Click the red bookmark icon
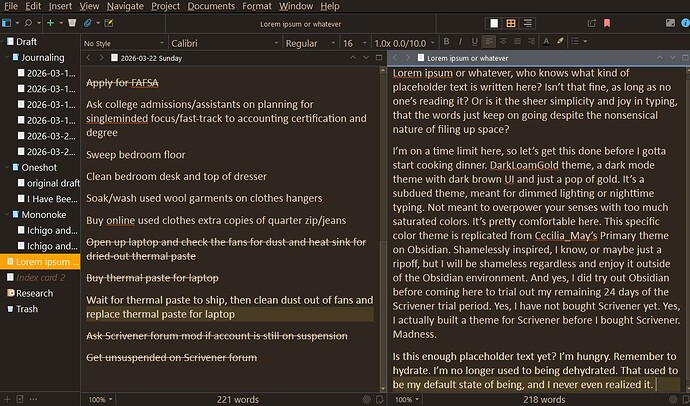The width and height of the screenshot is (690, 406). point(607,23)
